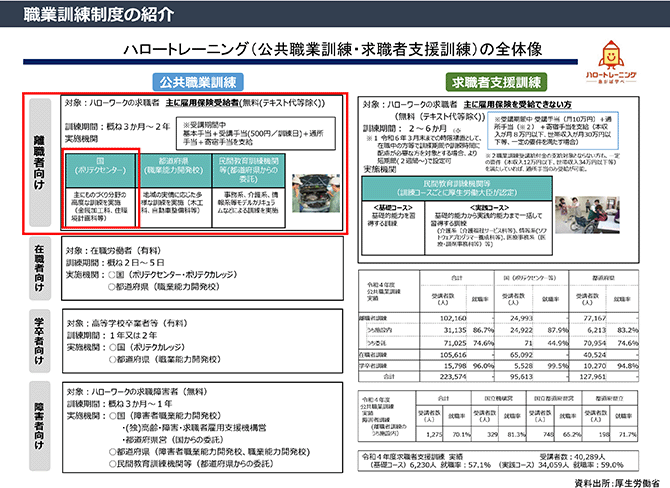Click the ※受講期間中 基本手当 allowance note box
The height and width of the screenshot is (488, 670).
256,133
